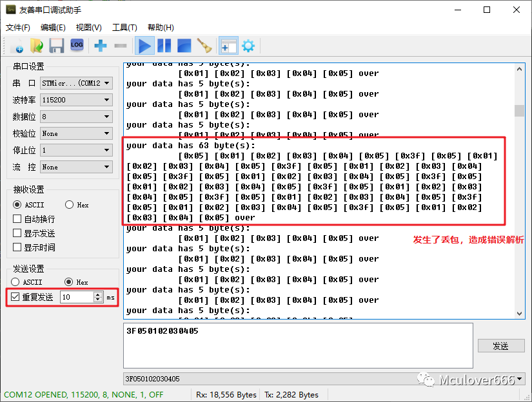Expand the data bits 8 dropdown
Screen dimensions: 532x402
76,117
